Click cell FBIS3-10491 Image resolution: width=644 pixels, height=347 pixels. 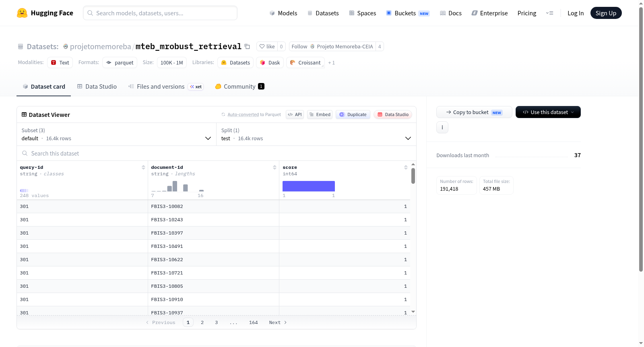point(213,246)
